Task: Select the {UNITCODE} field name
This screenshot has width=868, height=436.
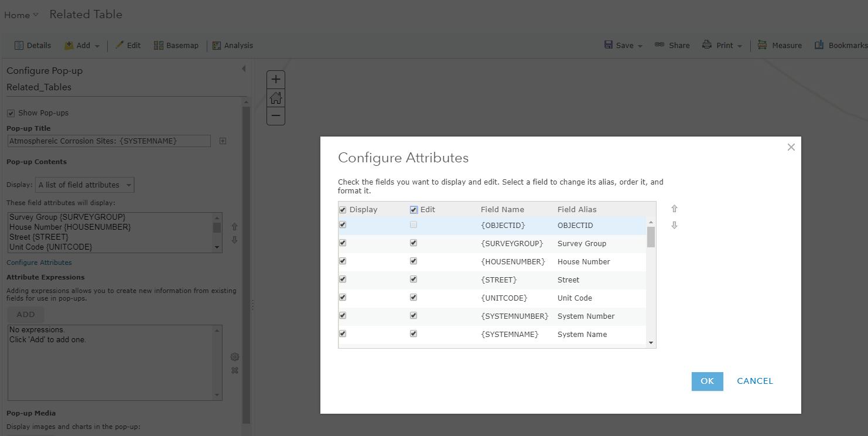Action: [x=504, y=298]
